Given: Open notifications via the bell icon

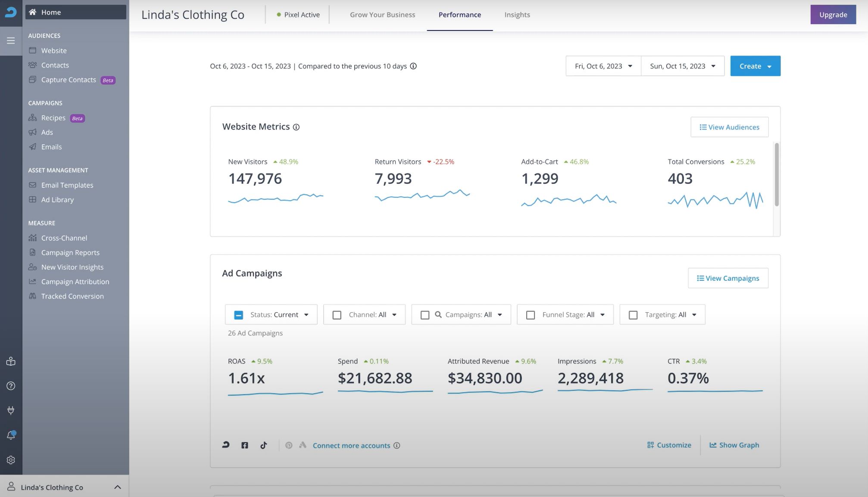Looking at the screenshot, I should 11,435.
